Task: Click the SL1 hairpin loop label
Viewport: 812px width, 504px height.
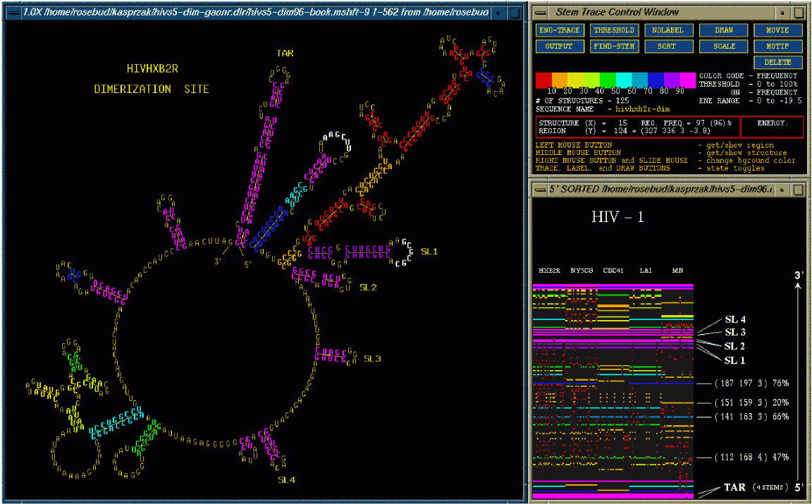Action: coord(429,252)
